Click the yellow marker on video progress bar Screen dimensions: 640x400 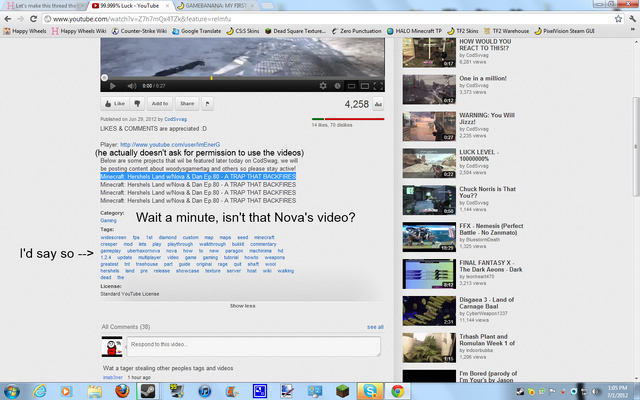coord(211,78)
